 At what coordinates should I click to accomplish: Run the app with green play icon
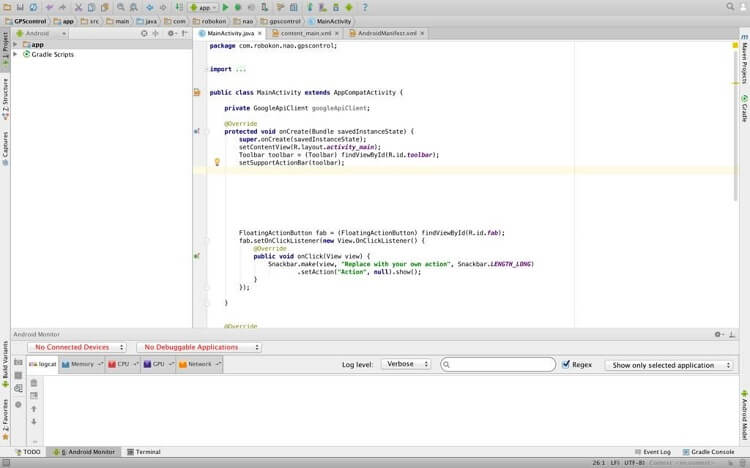click(225, 7)
